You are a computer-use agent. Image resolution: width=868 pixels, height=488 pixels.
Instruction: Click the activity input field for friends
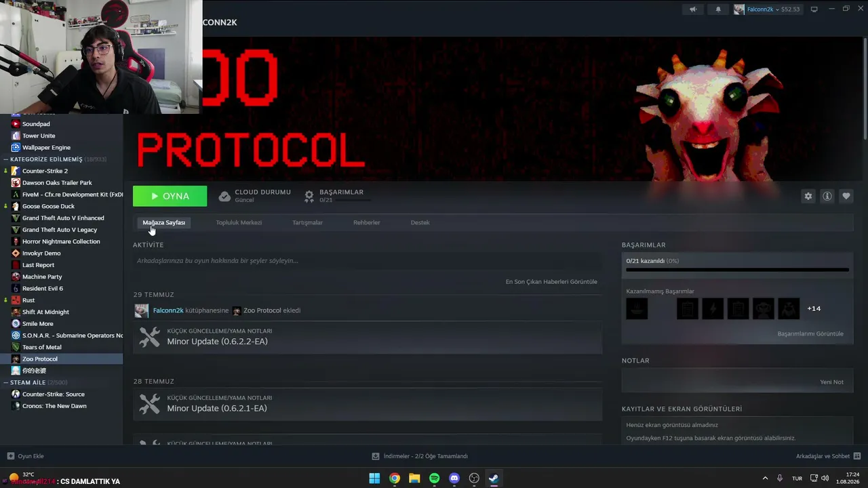(368, 261)
